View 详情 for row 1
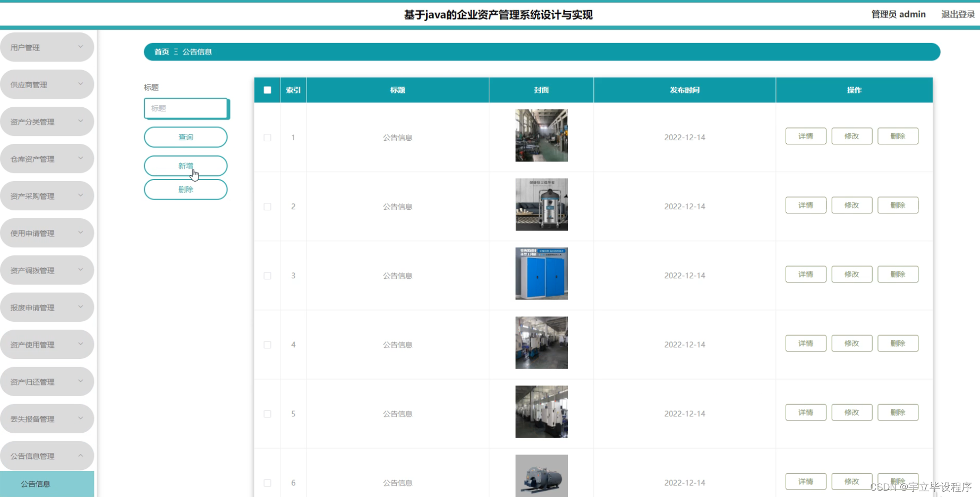The image size is (980, 497). click(806, 136)
